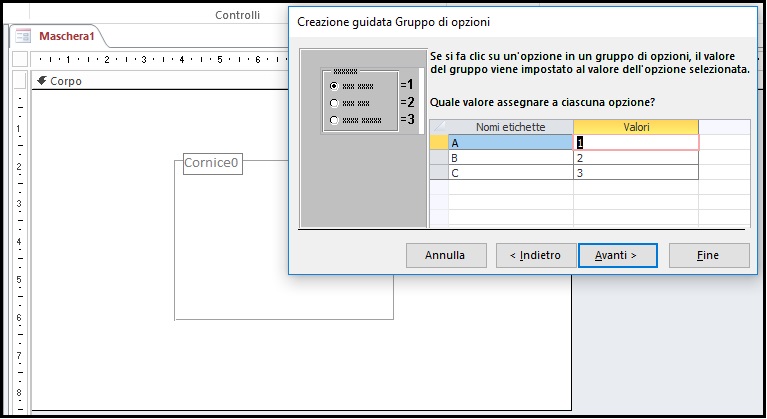Click the Annulla button
The height and width of the screenshot is (419, 767).
point(446,255)
